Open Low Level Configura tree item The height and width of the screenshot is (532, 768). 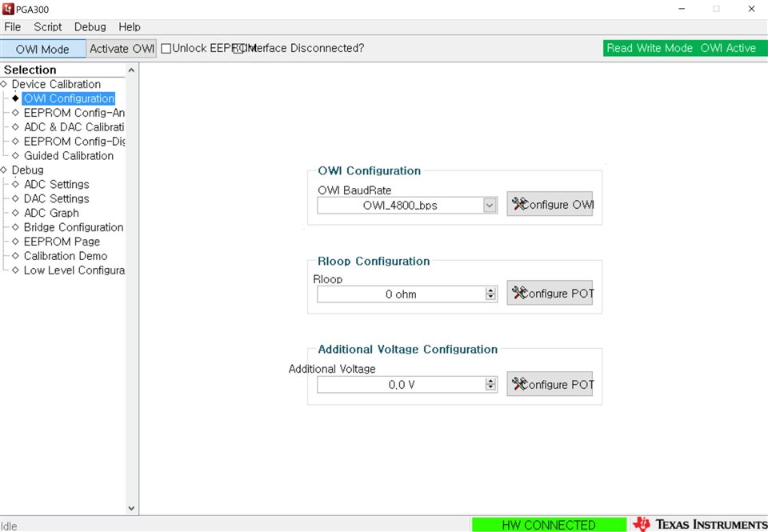(74, 270)
